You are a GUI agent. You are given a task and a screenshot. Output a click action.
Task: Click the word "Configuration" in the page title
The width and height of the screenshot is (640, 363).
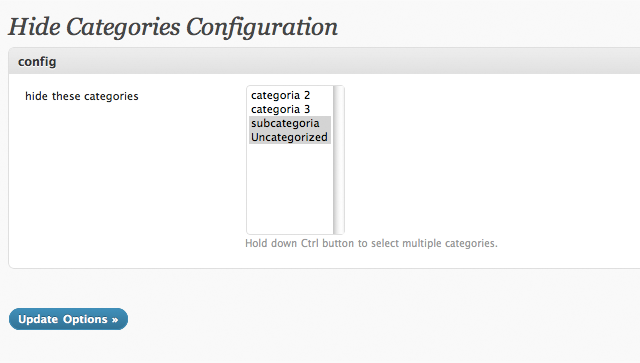pyautogui.click(x=262, y=27)
